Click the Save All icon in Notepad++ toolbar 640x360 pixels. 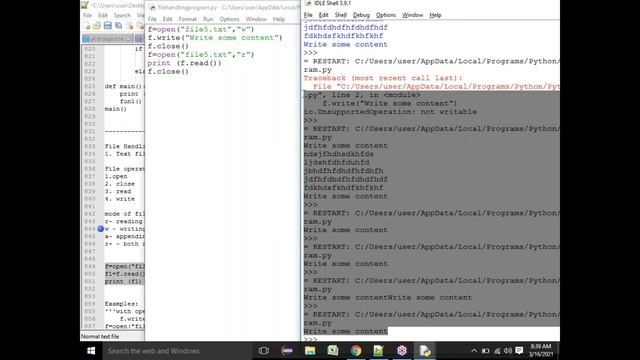point(118,26)
